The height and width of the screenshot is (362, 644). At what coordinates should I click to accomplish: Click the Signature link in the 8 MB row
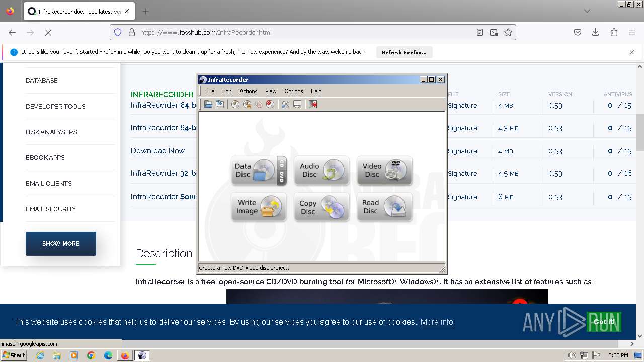point(462,197)
